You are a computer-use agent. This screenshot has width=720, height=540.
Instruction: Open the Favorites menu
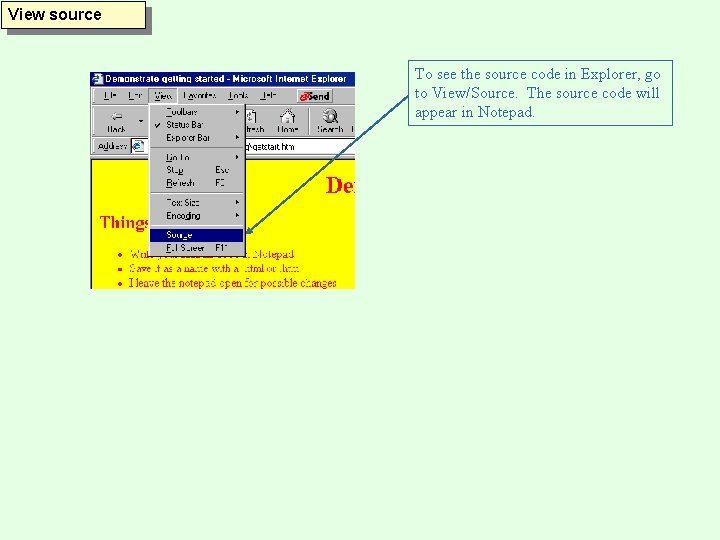199,96
